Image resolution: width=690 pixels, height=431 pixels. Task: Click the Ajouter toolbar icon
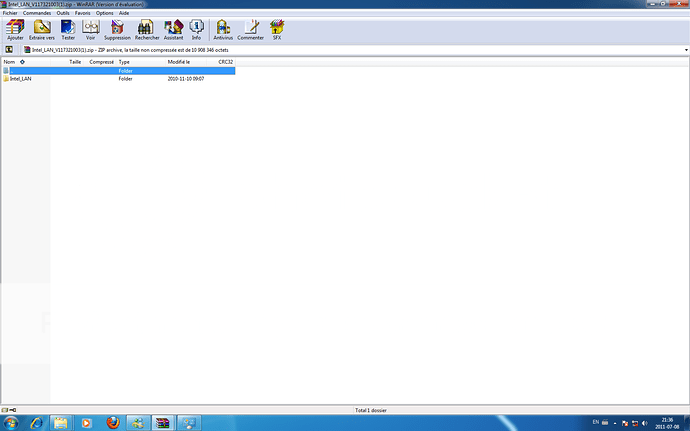[x=15, y=28]
